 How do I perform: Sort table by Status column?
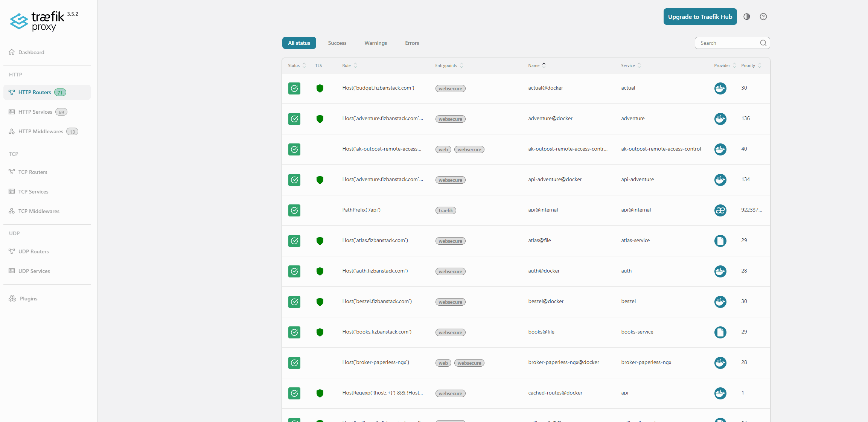click(x=297, y=66)
